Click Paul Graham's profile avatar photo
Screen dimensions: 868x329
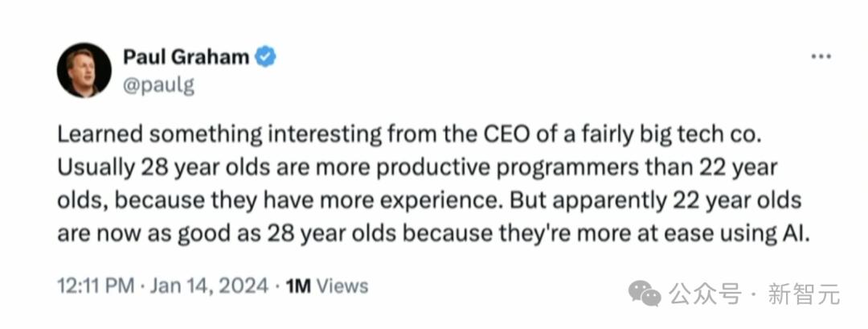tap(84, 70)
